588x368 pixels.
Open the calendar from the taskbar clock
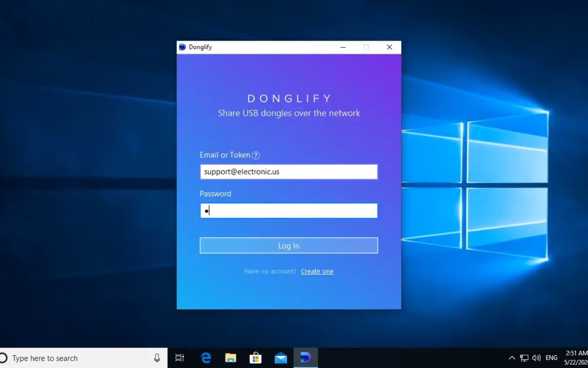tap(576, 357)
